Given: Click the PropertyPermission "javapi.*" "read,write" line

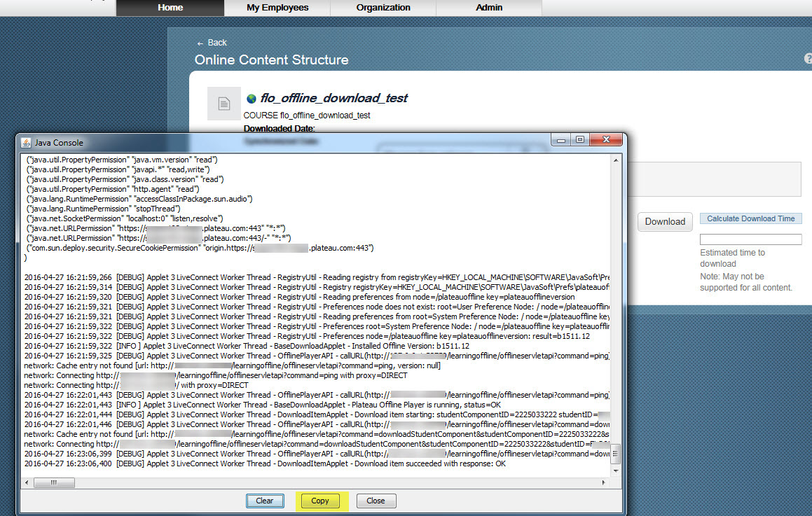Looking at the screenshot, I should coord(118,169).
